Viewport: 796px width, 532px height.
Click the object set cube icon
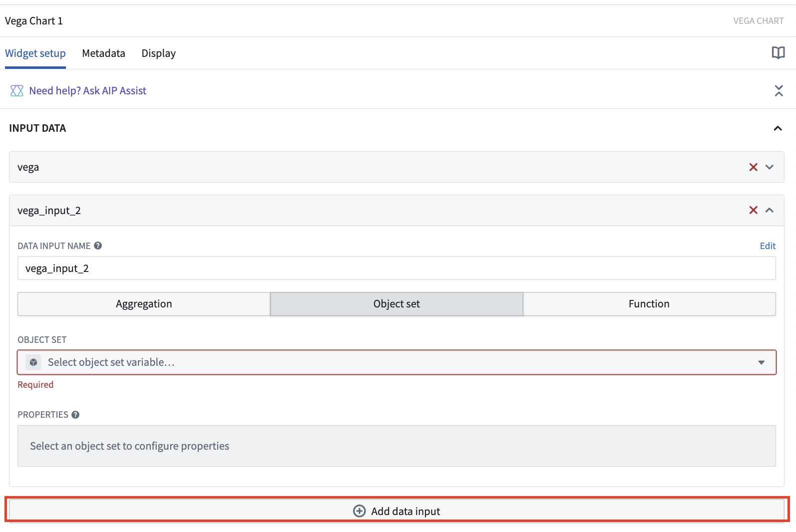pyautogui.click(x=33, y=362)
